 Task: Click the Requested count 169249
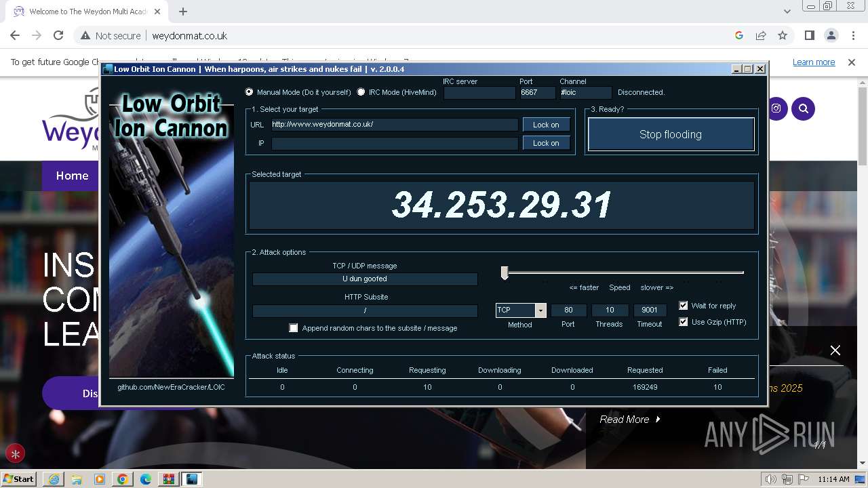[645, 387]
